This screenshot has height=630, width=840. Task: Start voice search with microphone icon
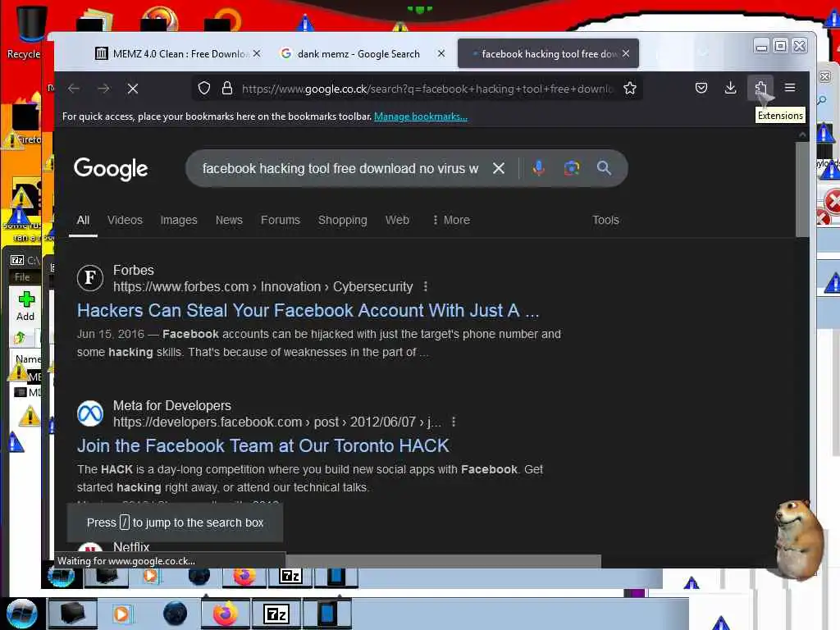click(x=539, y=168)
